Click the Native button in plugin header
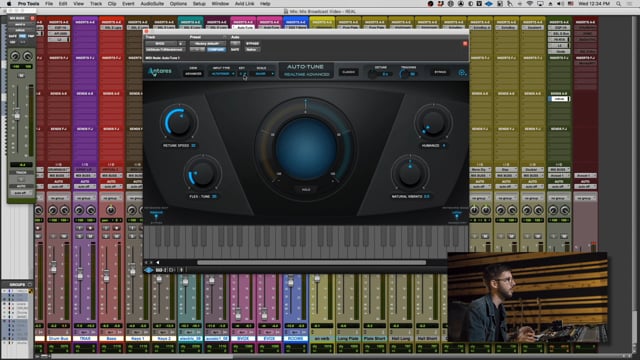This screenshot has width=640, height=360. pos(251,50)
